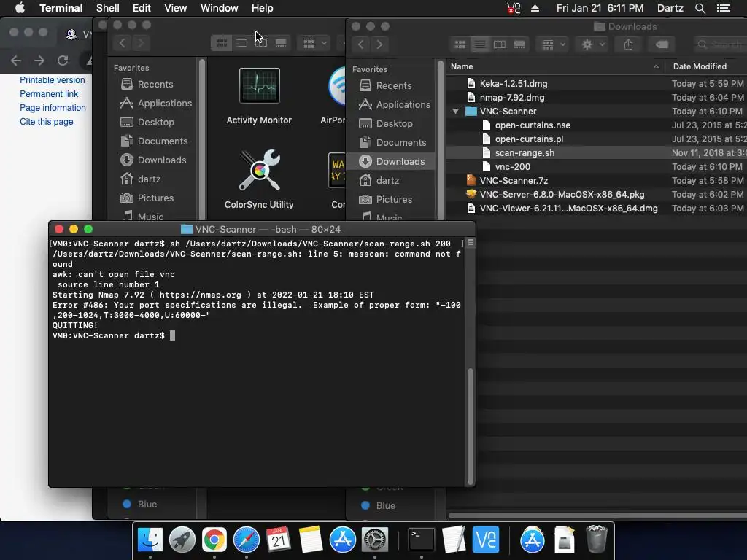Switch Downloads window to gallery view
Screen dimensions: 747x560
click(519, 44)
